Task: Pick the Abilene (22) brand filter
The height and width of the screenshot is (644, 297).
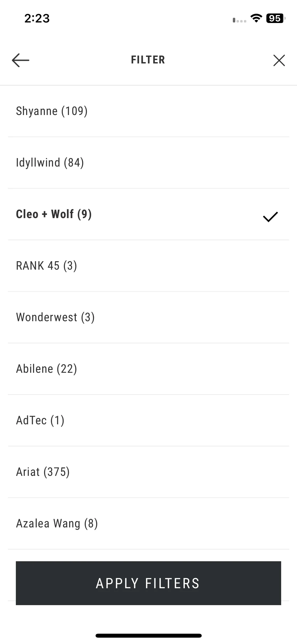Action: point(148,369)
